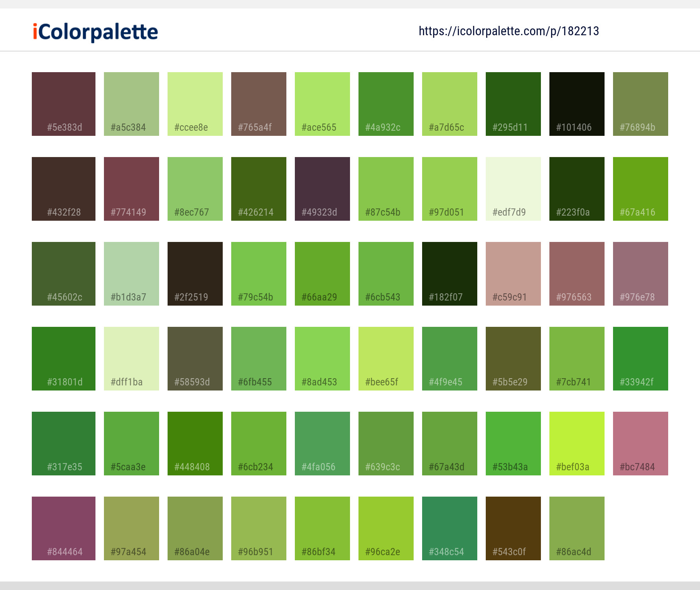Select the #49323d dark plum swatch
Screen dimensions: 700x590
(x=322, y=189)
